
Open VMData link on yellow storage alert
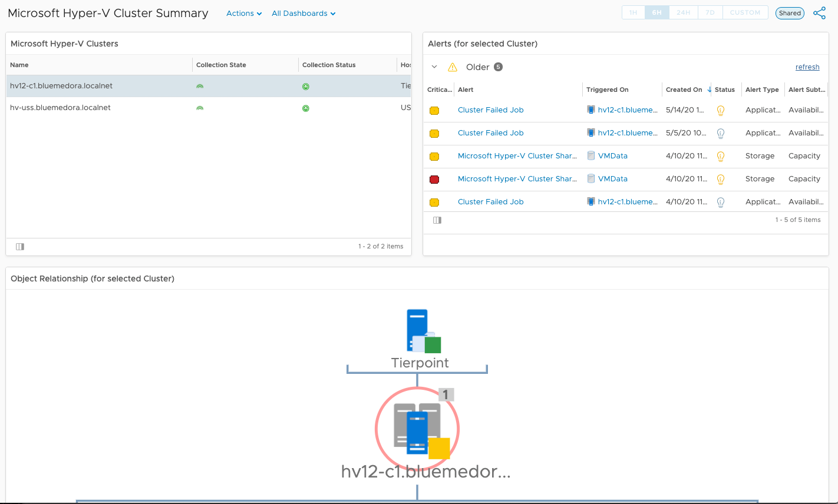click(613, 156)
